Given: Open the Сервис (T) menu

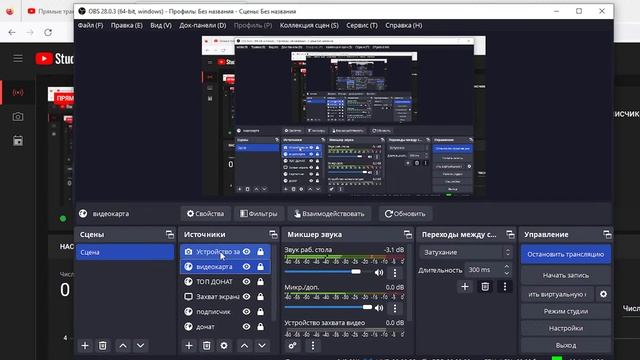Looking at the screenshot, I should click(362, 25).
